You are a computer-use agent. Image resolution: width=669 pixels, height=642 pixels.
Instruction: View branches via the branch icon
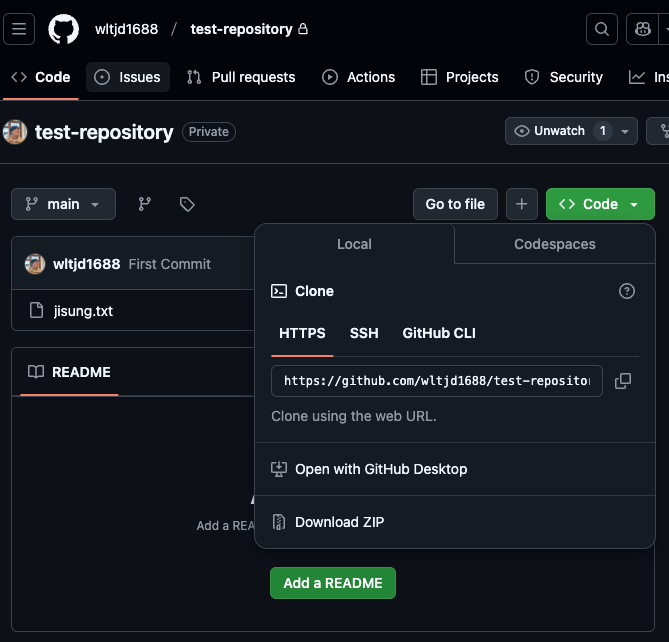(145, 204)
